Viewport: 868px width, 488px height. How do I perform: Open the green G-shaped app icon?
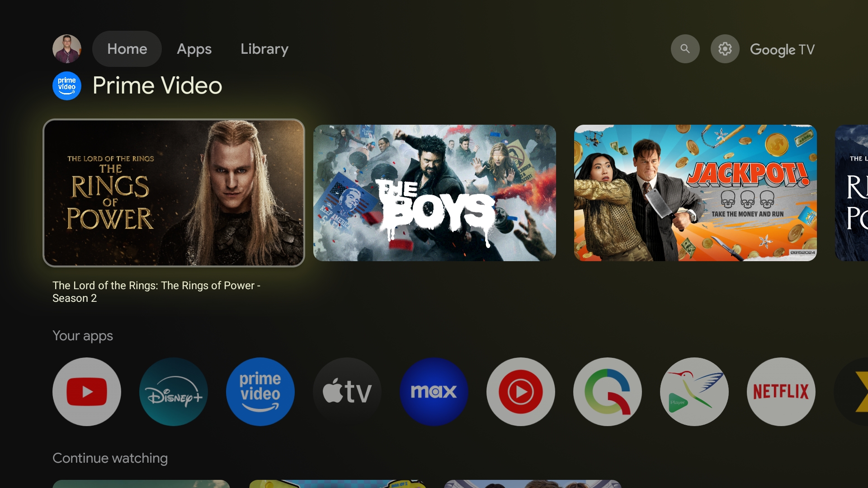(x=607, y=391)
